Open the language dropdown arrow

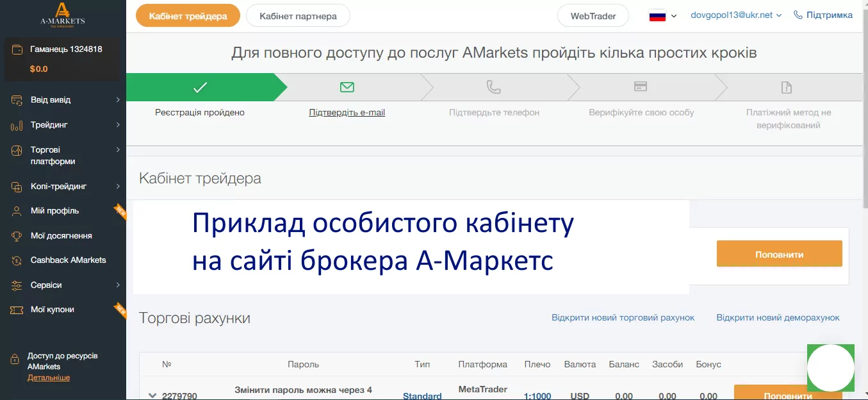673,16
